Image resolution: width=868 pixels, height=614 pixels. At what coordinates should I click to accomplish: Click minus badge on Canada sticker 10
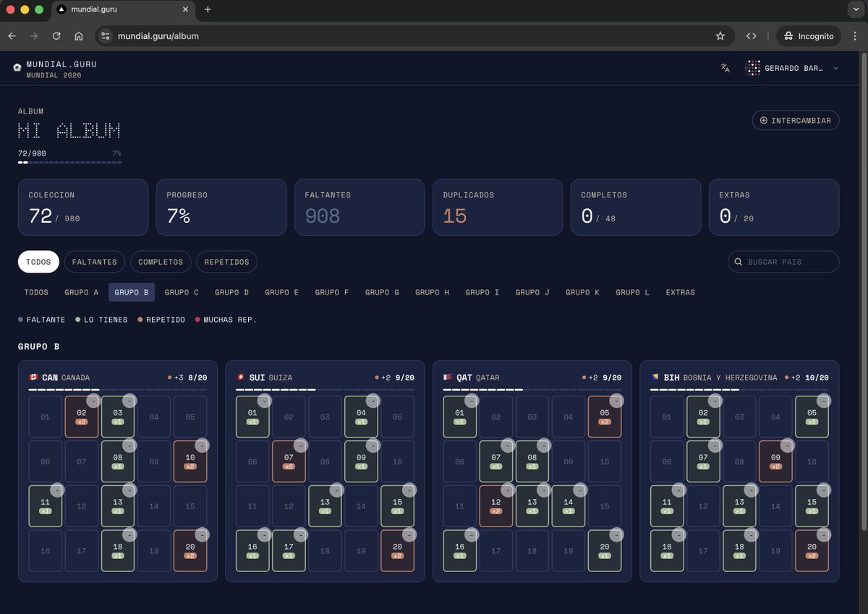coord(202,445)
